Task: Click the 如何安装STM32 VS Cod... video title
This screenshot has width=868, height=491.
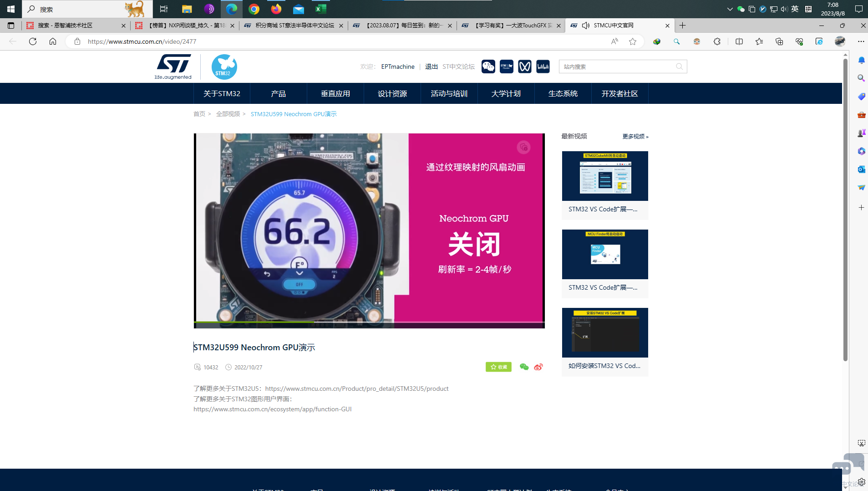Action: pyautogui.click(x=604, y=366)
